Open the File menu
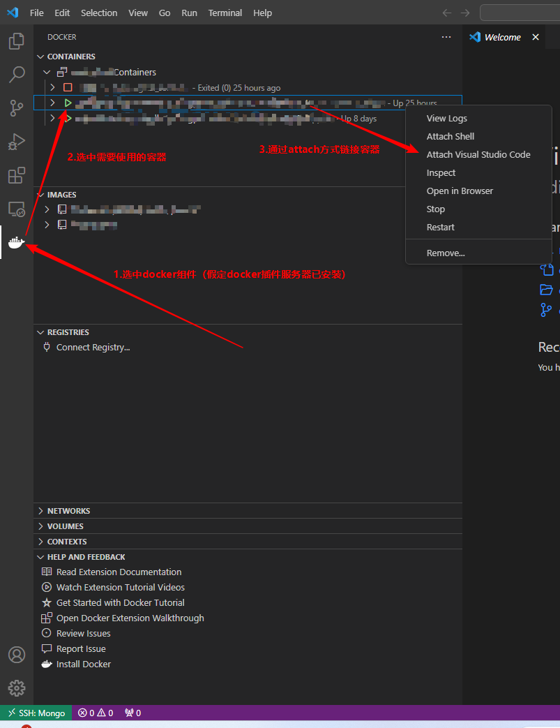Screen dimensions: 560x728 (x=37, y=13)
